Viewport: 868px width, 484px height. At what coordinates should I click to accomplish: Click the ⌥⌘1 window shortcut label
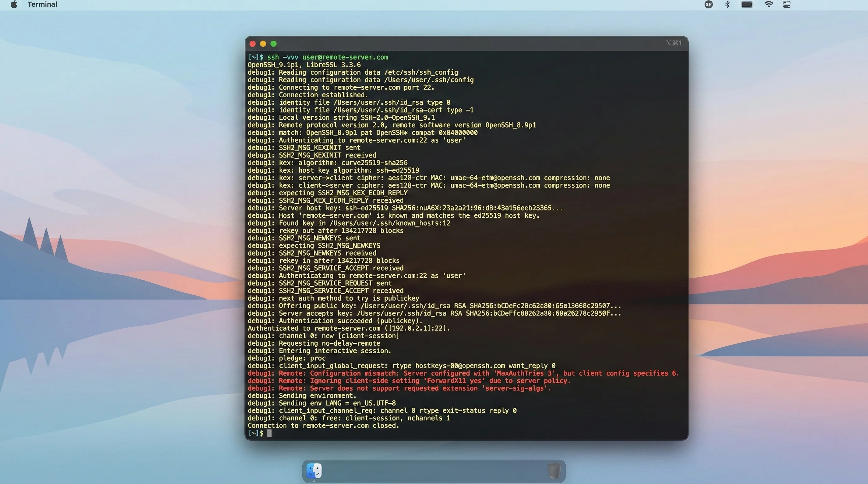click(x=673, y=43)
